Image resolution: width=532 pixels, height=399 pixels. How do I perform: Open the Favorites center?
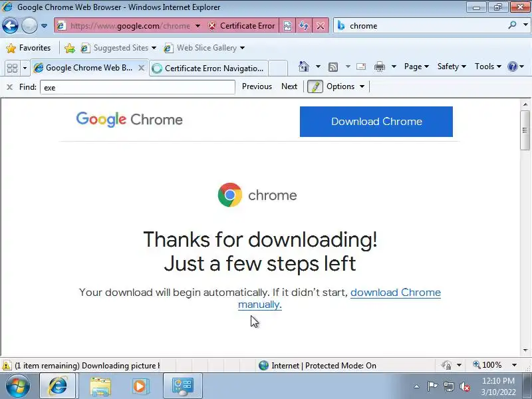[x=29, y=48]
